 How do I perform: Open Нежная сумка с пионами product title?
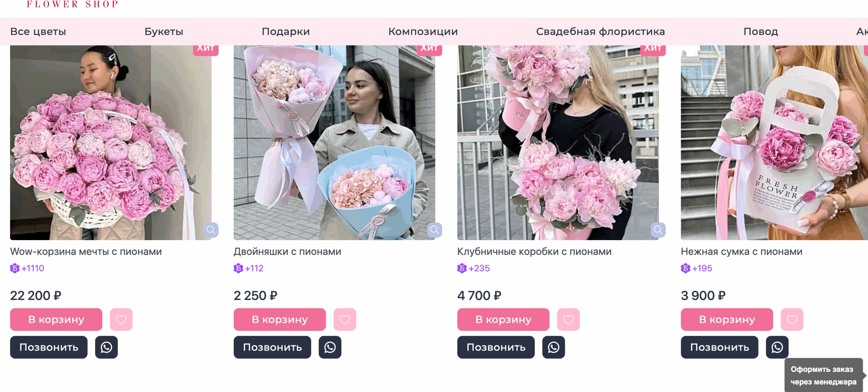(742, 252)
